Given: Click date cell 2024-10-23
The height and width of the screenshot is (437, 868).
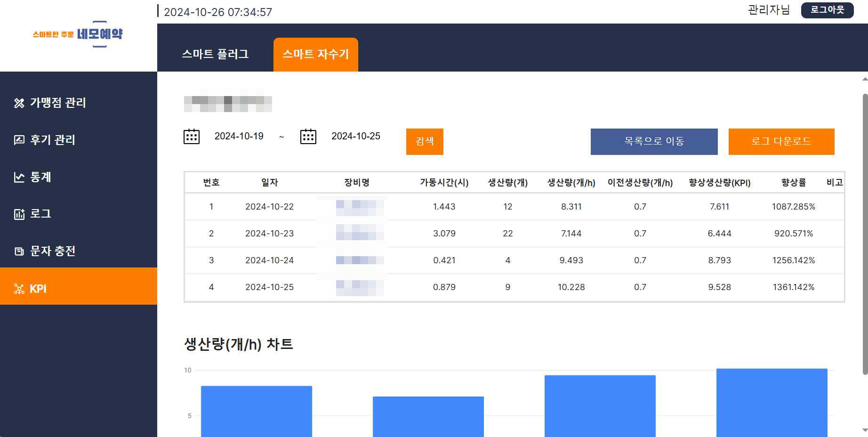Looking at the screenshot, I should tap(270, 234).
